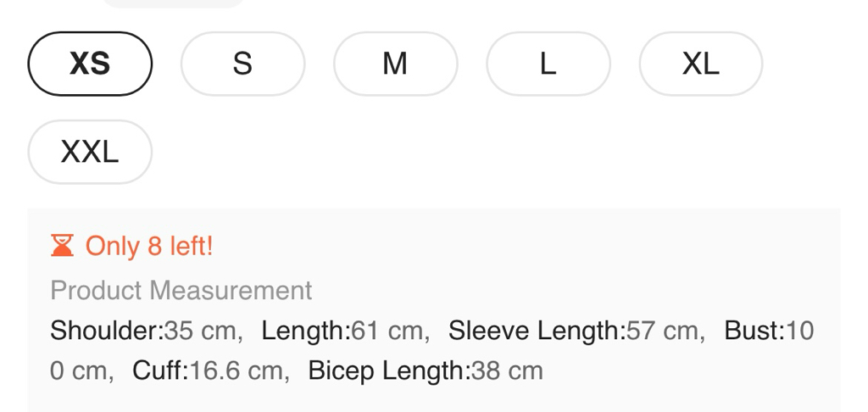The width and height of the screenshot is (868, 412).
Task: Click the "Cuff:" measurement label
Action: pos(160,371)
